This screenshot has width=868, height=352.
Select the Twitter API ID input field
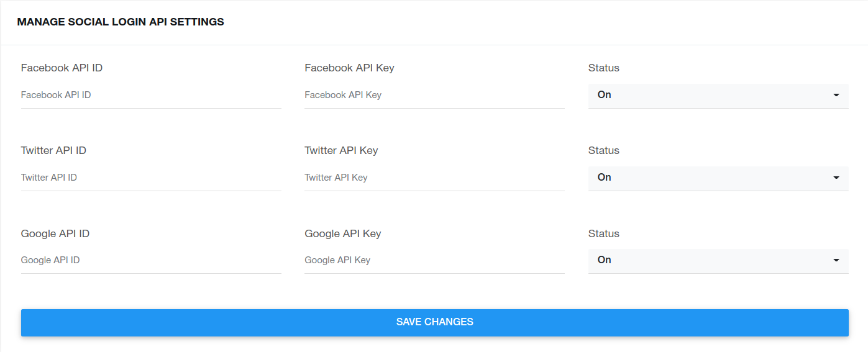pos(151,178)
